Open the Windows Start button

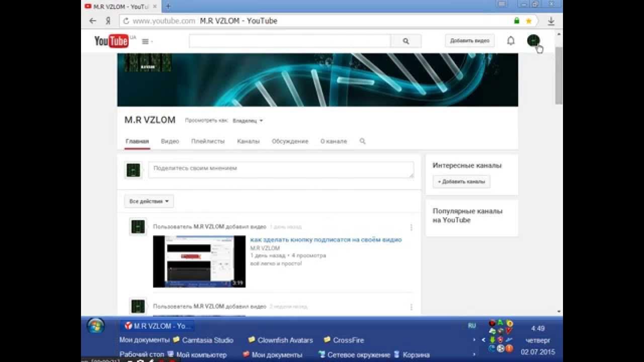tap(96, 326)
